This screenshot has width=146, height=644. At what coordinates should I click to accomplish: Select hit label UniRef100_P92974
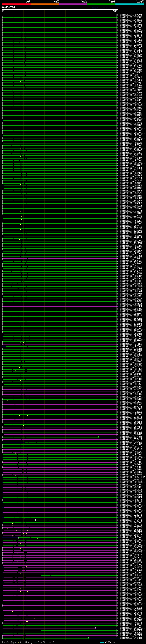point(131,499)
